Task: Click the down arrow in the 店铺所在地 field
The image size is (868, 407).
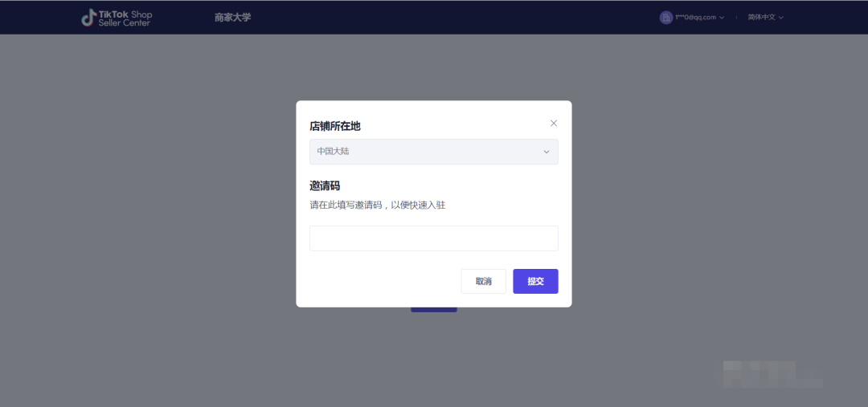Action: [547, 152]
